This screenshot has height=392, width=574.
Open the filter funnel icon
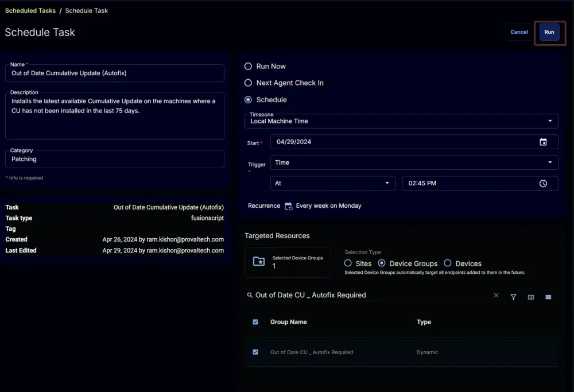point(513,297)
